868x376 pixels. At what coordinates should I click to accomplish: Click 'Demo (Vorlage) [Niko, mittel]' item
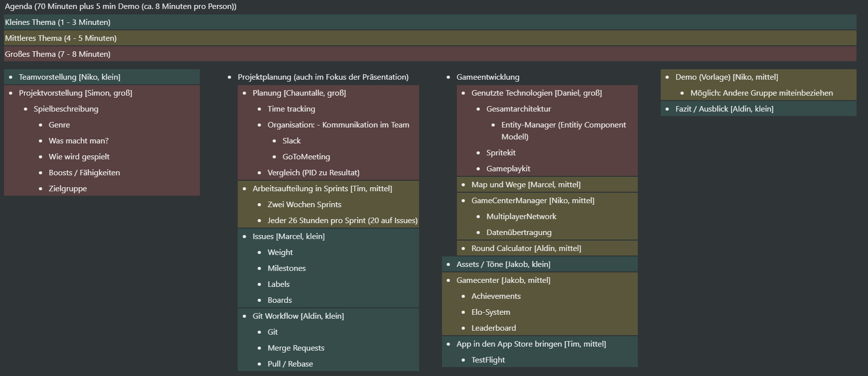[726, 77]
